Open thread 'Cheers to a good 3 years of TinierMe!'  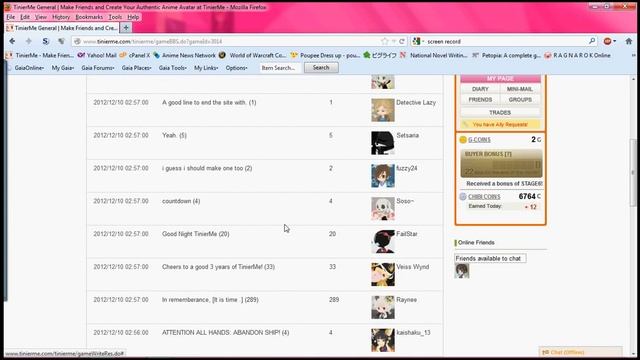tap(218, 267)
